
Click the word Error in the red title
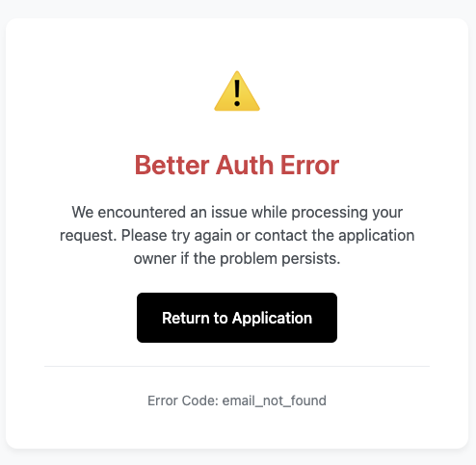[309, 166]
